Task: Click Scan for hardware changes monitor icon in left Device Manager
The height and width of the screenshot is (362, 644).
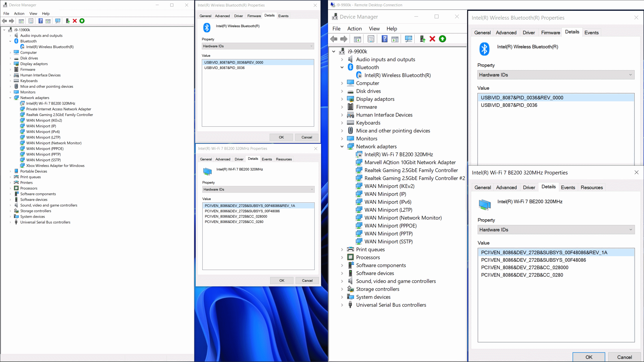Action: coord(58,21)
